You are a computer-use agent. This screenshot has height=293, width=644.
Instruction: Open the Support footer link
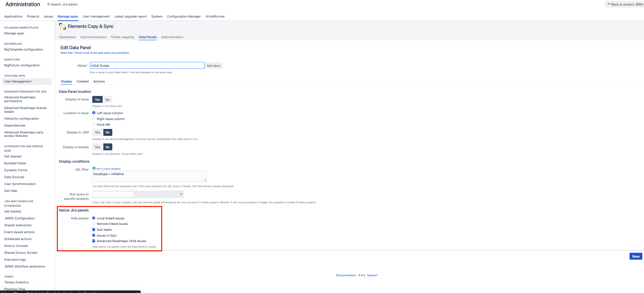[372, 275]
